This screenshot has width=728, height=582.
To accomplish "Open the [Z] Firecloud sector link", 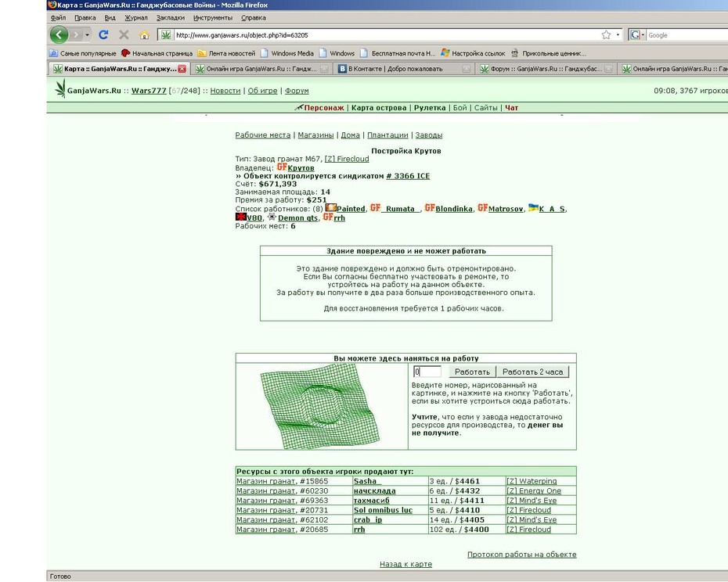I will (347, 159).
